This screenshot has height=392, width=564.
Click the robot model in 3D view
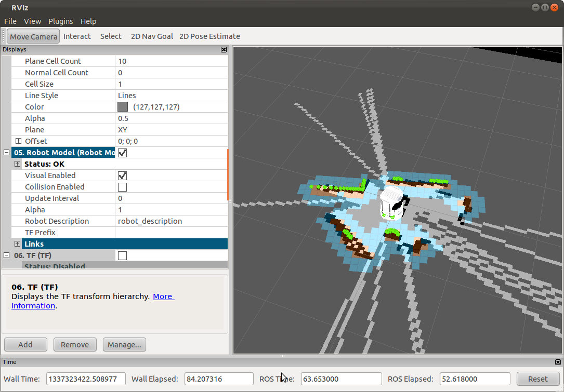(394, 203)
